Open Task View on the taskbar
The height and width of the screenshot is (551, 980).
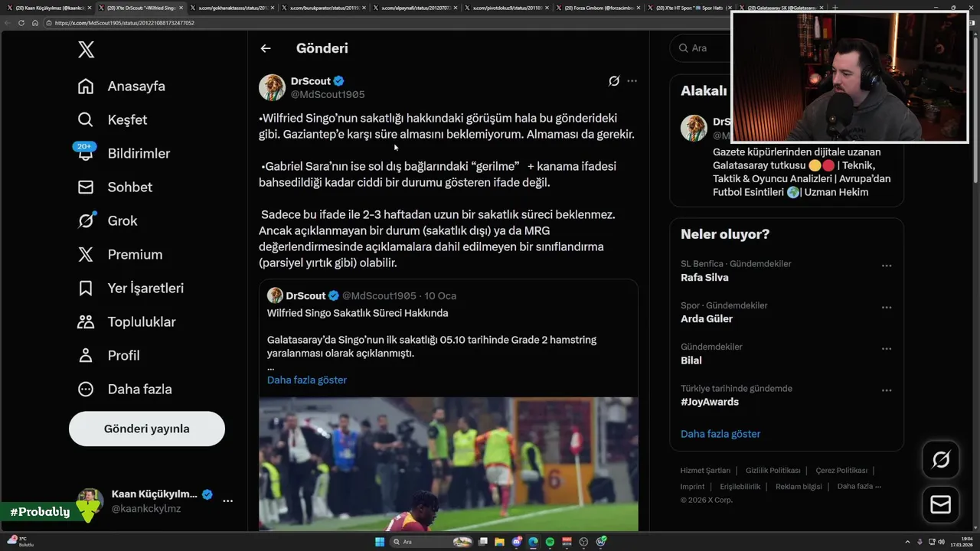tap(483, 542)
